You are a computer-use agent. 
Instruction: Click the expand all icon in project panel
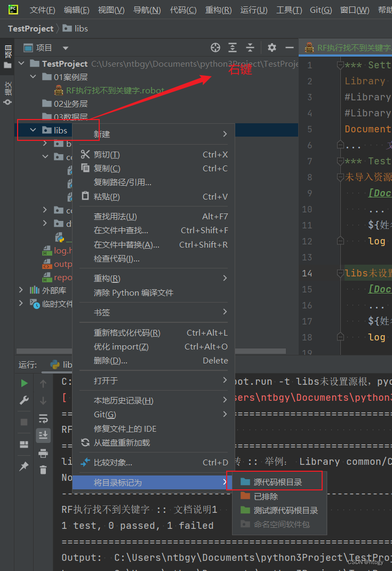233,47
